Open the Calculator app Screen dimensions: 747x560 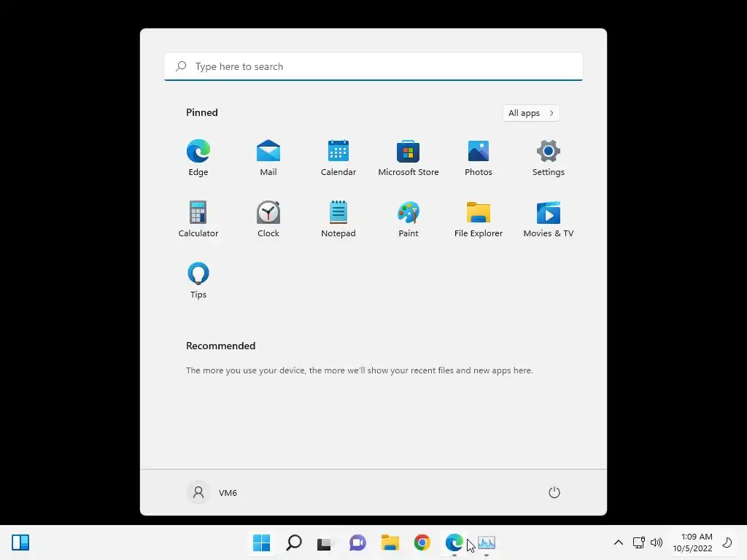click(x=198, y=219)
